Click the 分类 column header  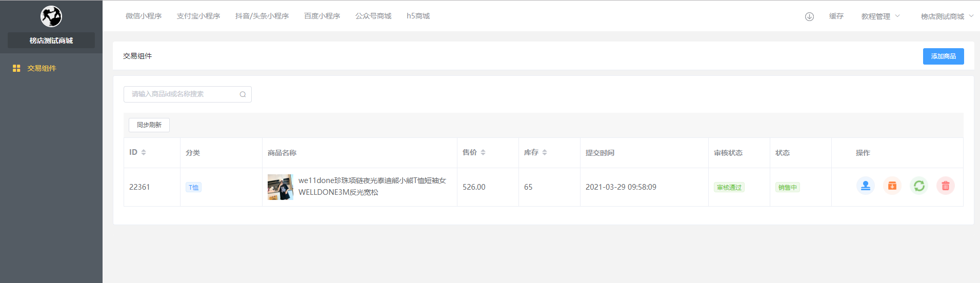[x=193, y=153]
